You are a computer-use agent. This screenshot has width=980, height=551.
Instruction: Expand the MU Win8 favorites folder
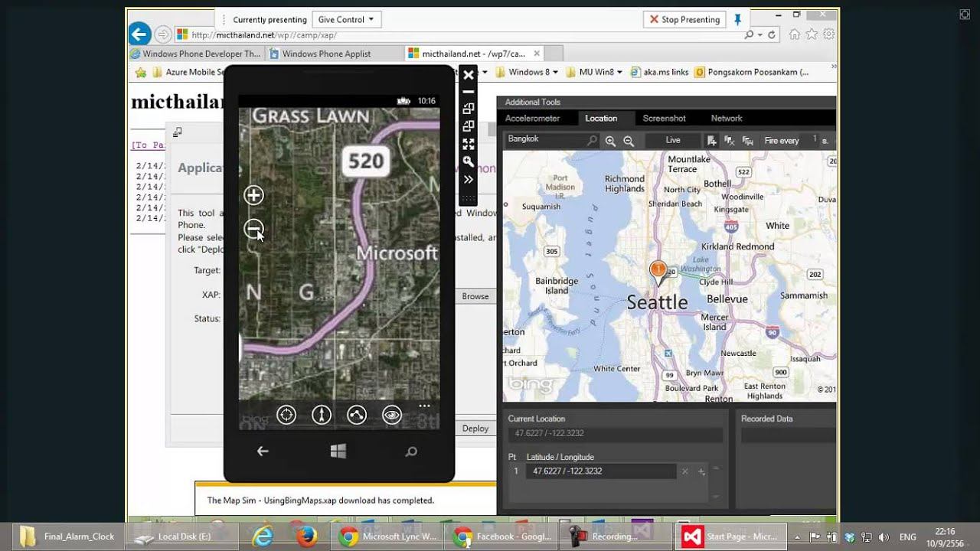(x=595, y=73)
